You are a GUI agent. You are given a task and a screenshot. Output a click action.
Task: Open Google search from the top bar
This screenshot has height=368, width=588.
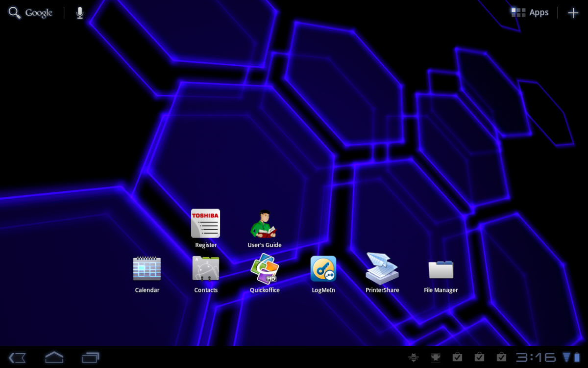pos(29,12)
